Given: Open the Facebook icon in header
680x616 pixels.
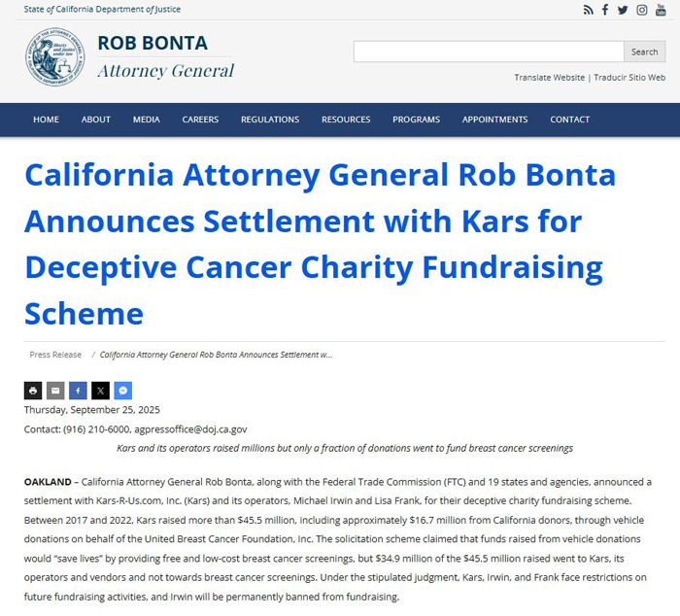Looking at the screenshot, I should (x=605, y=10).
